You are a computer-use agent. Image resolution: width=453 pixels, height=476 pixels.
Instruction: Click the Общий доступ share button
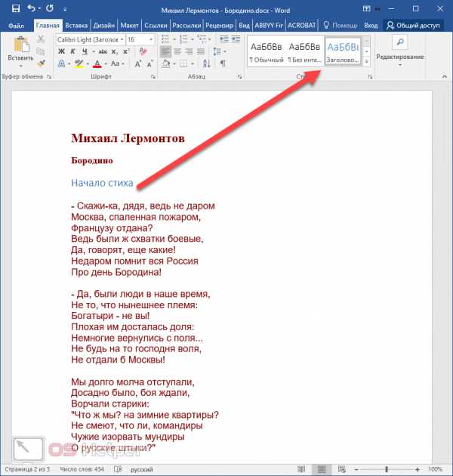tap(413, 26)
